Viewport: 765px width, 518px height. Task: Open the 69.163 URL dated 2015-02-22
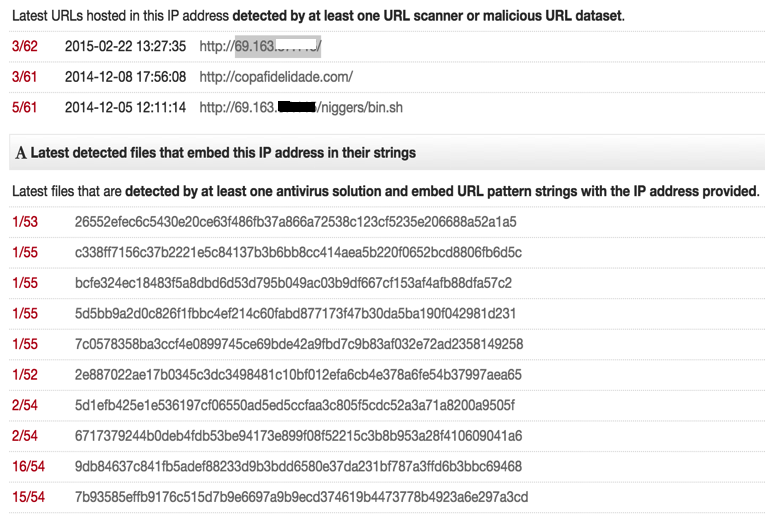(261, 46)
